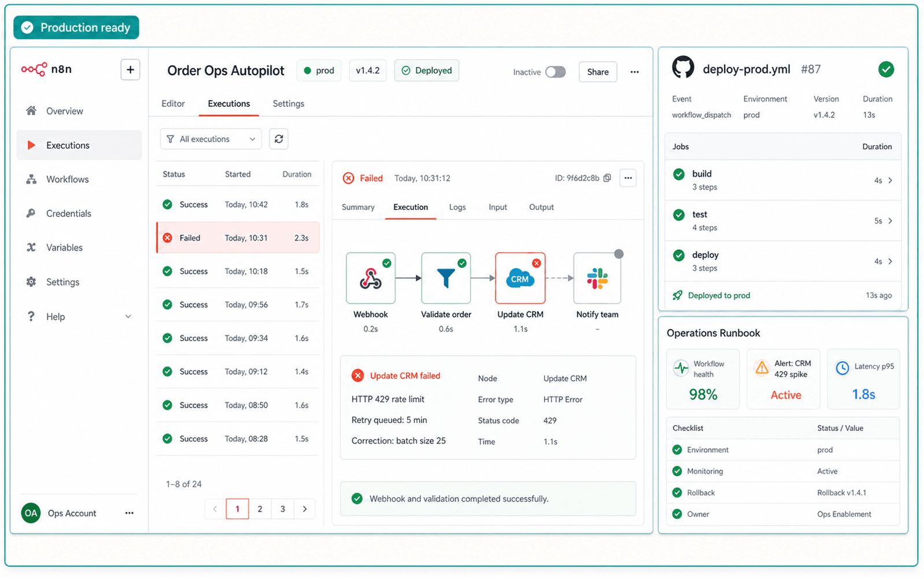This screenshot has height=578, width=924.
Task: Open the Output tab
Action: (541, 207)
